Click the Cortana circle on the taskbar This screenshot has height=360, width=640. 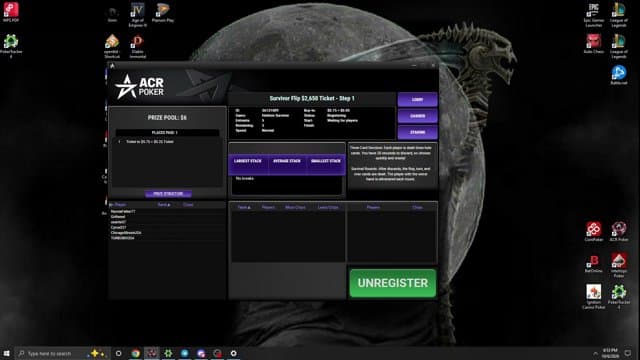click(x=118, y=353)
